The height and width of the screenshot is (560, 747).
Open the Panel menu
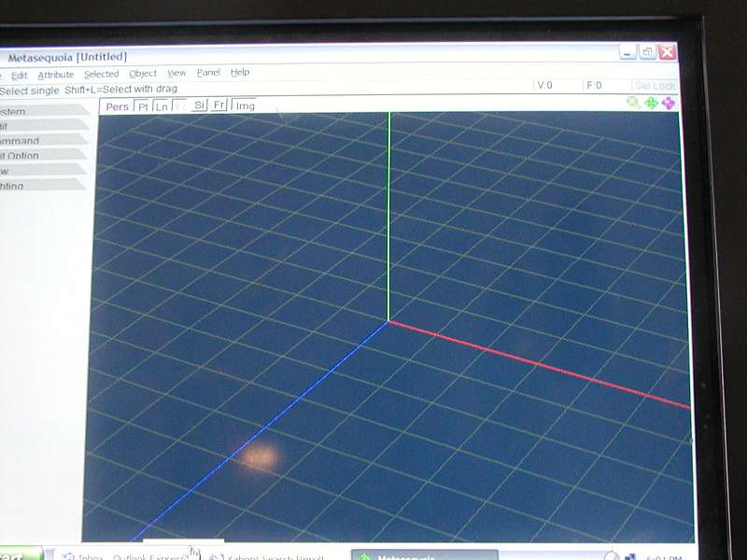pyautogui.click(x=208, y=73)
